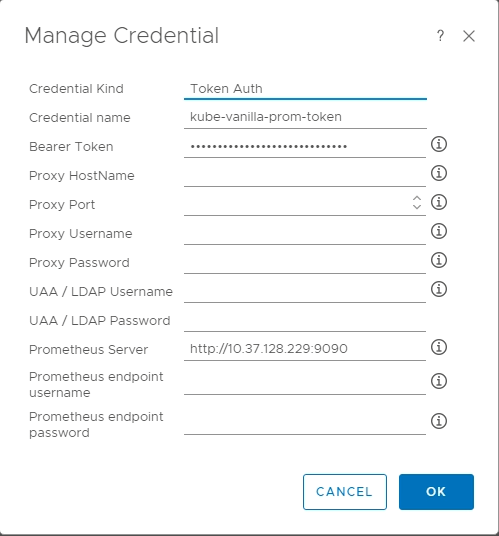Focus the UAA / LDAP Password field
The width and height of the screenshot is (499, 536).
point(305,321)
